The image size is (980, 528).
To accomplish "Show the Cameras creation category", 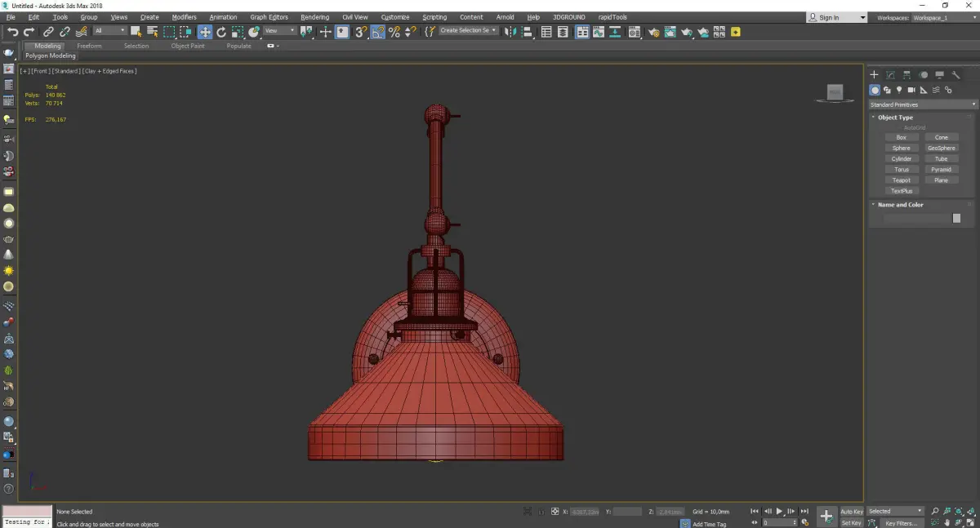I will (911, 90).
